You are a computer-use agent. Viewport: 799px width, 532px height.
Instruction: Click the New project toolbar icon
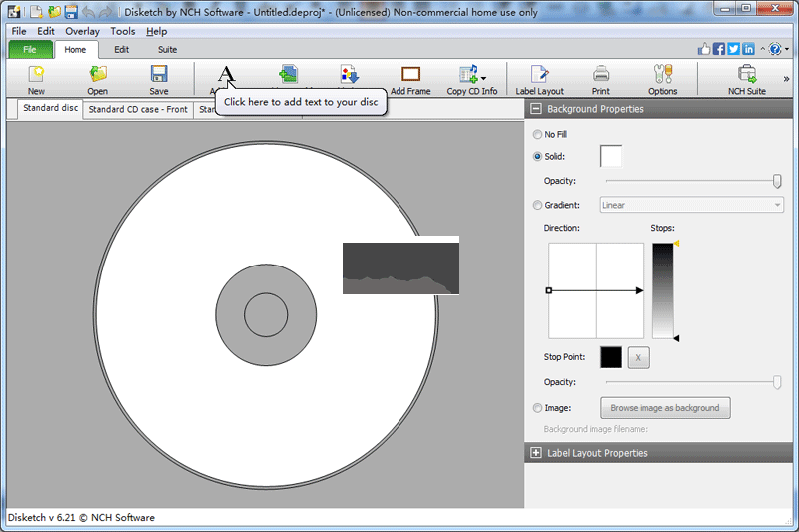pyautogui.click(x=36, y=78)
